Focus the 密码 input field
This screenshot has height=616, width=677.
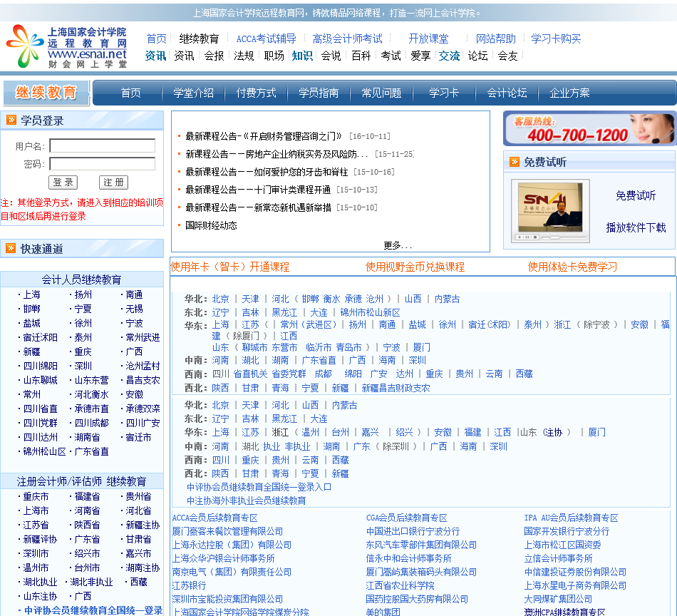pyautogui.click(x=103, y=164)
